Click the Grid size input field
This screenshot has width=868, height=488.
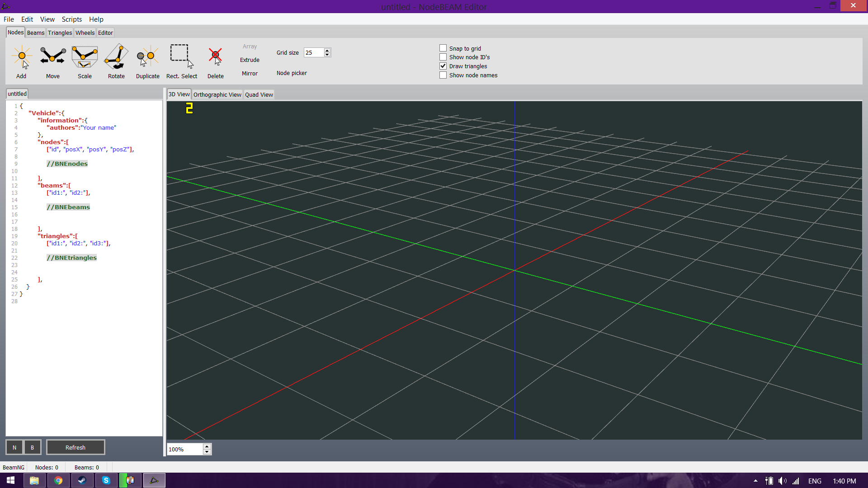pos(314,53)
